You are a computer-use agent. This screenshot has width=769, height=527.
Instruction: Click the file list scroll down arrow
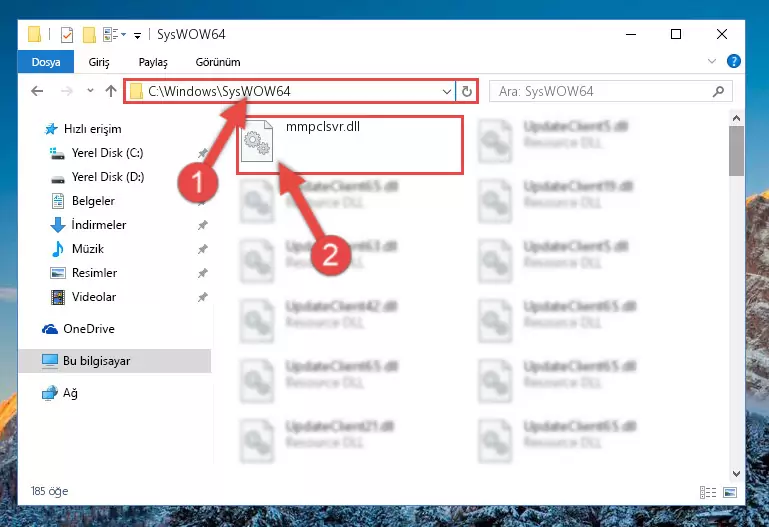[736, 474]
